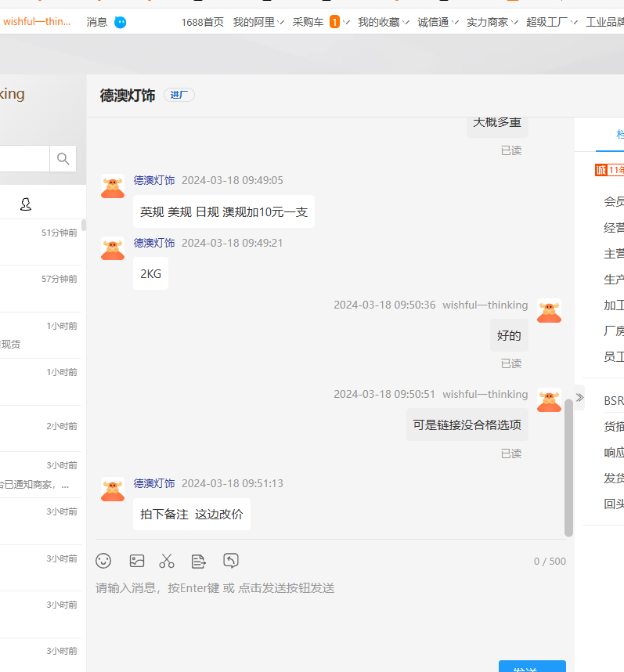The height and width of the screenshot is (672, 624).
Task: Open the emoji picker in chat toolbar
Action: coord(103,561)
